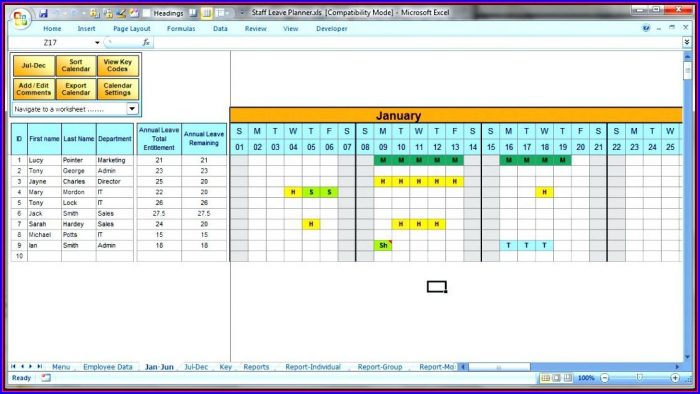The image size is (700, 394).
Task: Click the Sort Calendar button
Action: (76, 66)
